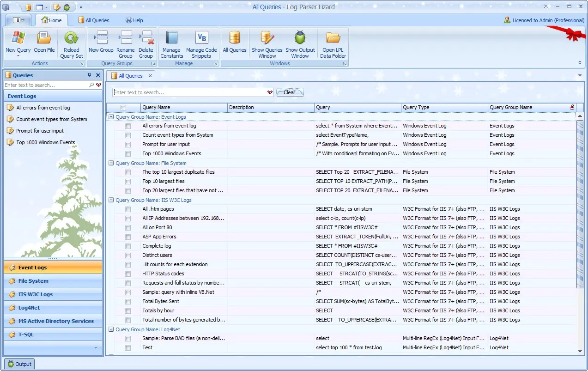
Task: Click the window layout icon in quick access toolbar
Action: click(40, 7)
